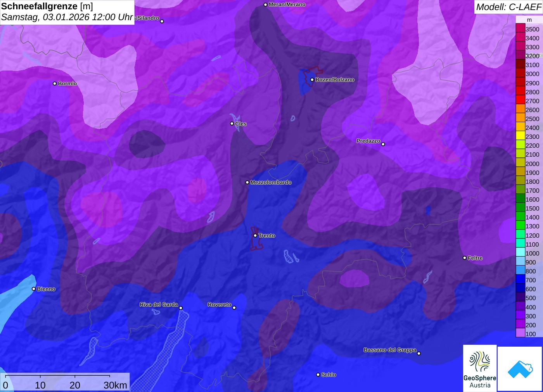Viewport: 543px width, 392px height.
Task: Click the GeoSphere Austria logo
Action: 480,368
